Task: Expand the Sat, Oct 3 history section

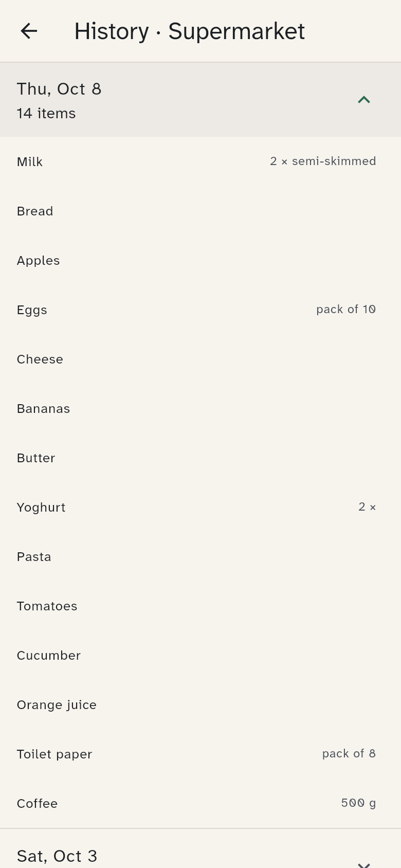Action: 200,848
